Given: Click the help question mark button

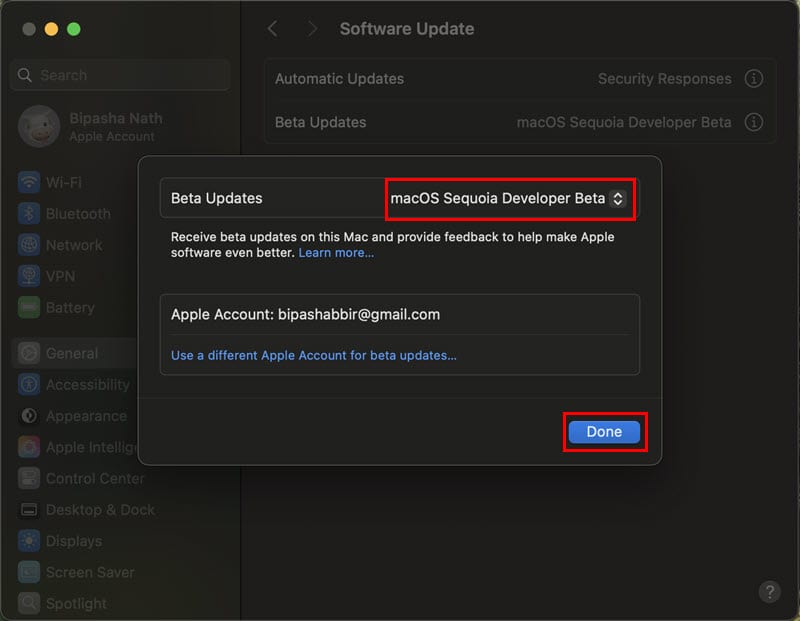Looking at the screenshot, I should click(x=769, y=591).
